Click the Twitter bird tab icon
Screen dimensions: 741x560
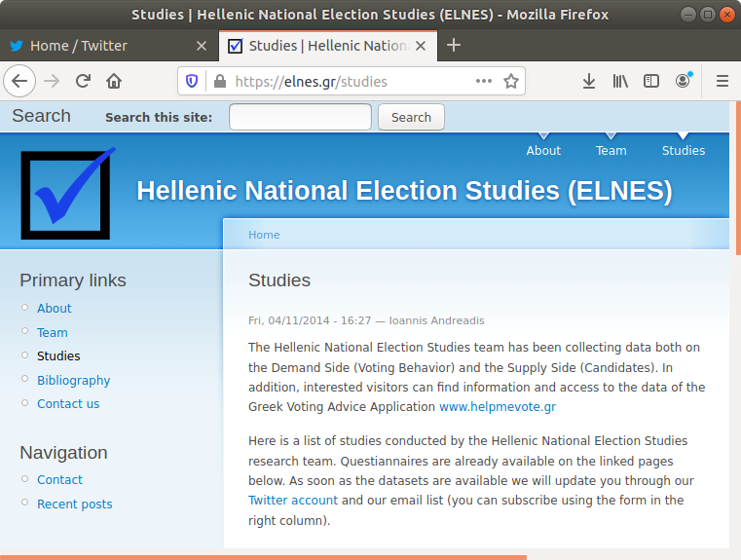tap(17, 46)
